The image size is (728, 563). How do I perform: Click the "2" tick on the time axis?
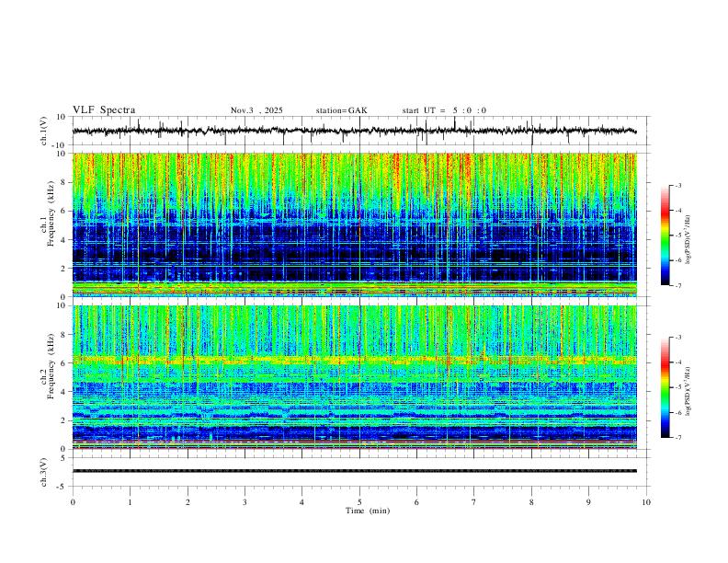point(188,502)
